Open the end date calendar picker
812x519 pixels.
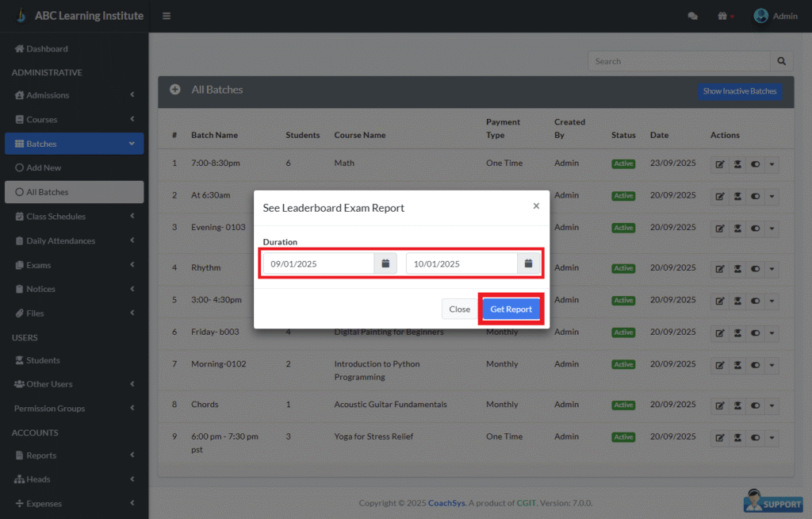click(x=528, y=263)
